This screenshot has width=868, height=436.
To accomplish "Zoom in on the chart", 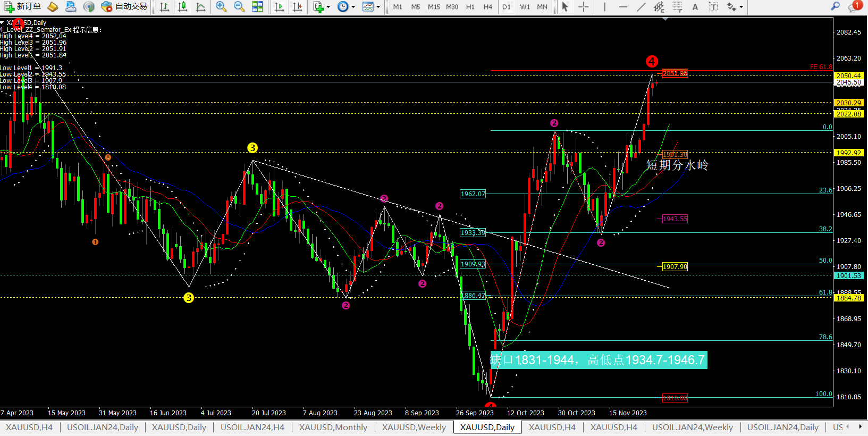I will 221,7.
